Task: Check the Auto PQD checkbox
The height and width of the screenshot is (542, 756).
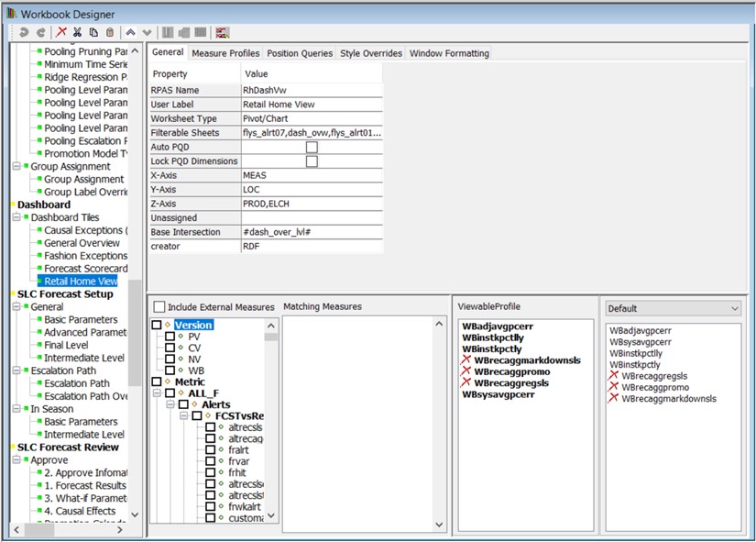Action: click(312, 147)
